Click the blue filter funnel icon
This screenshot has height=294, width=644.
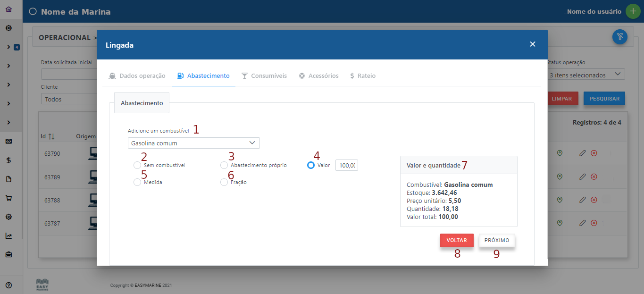click(619, 36)
